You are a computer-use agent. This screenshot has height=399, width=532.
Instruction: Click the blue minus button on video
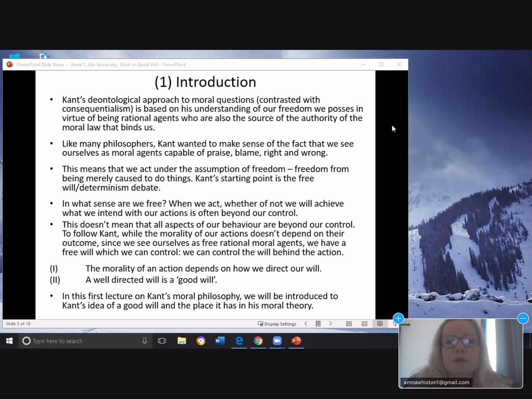point(523,318)
